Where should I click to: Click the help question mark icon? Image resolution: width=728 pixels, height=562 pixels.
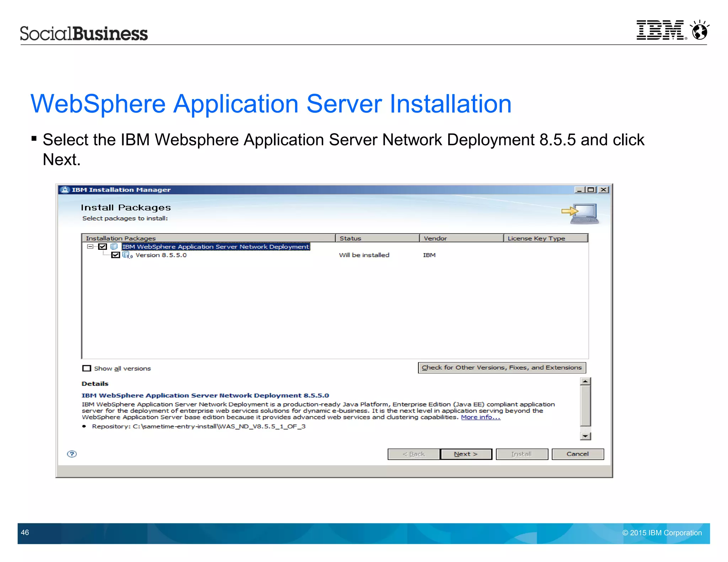pyautogui.click(x=72, y=454)
